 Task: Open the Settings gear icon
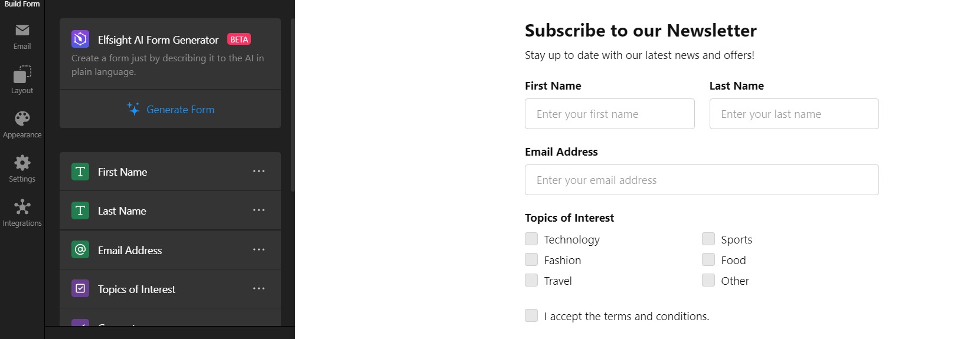[x=22, y=163]
